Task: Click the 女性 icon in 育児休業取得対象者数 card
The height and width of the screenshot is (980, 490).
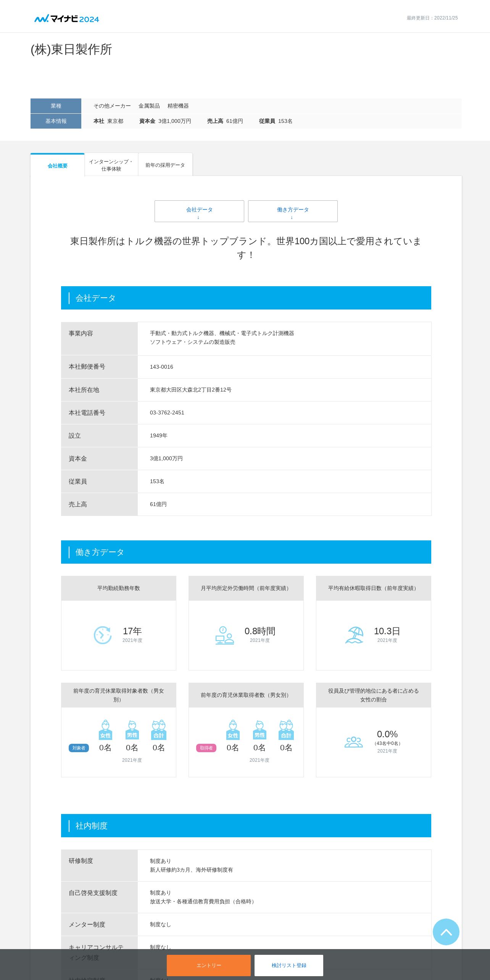Action: click(x=105, y=730)
